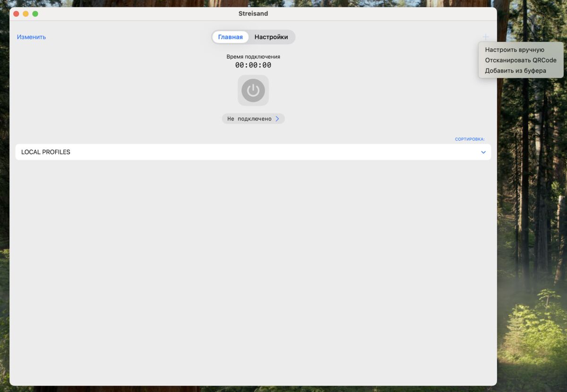Click the Изменить link
This screenshot has width=567, height=392.
pos(31,37)
